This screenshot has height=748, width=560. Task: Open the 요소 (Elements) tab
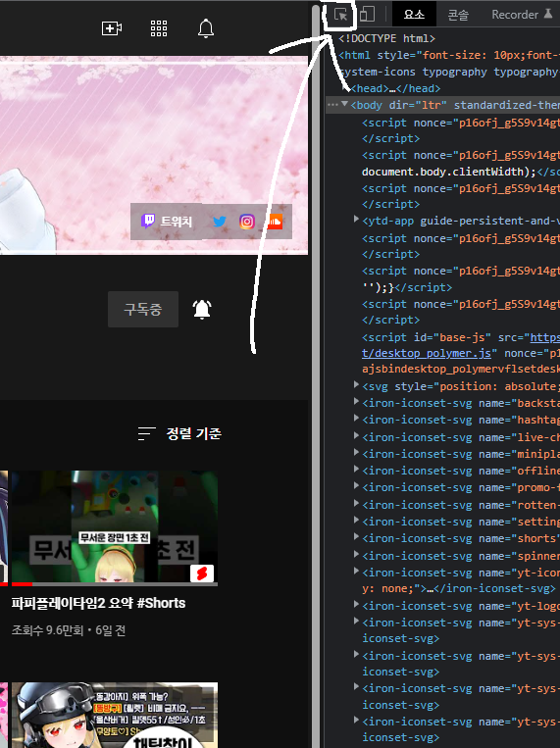(x=414, y=15)
